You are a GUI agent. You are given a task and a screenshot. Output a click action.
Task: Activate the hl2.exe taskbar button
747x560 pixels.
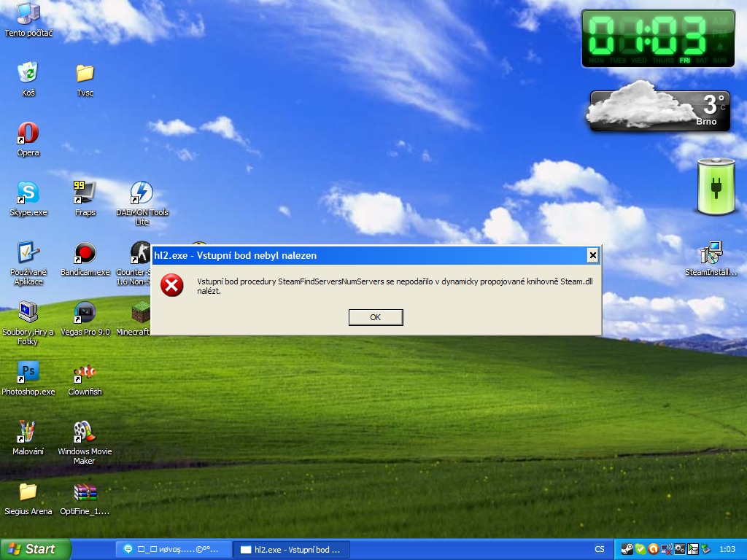click(x=292, y=550)
